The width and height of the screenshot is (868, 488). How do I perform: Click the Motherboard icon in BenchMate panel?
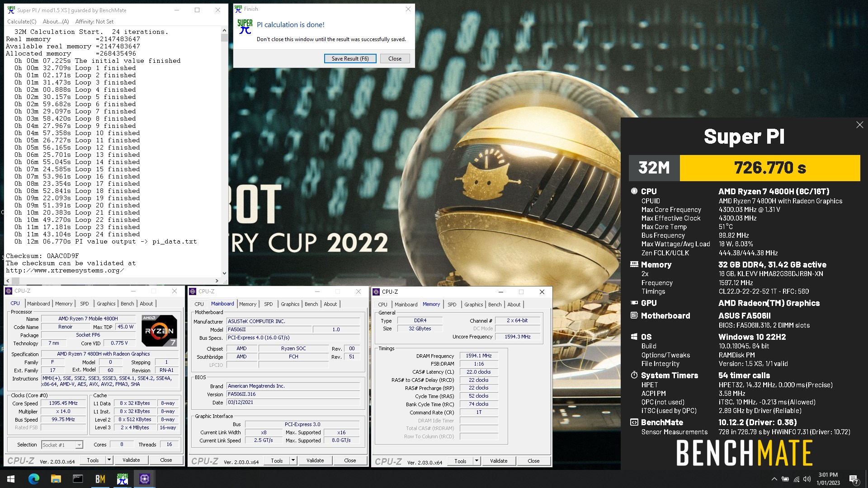point(634,315)
